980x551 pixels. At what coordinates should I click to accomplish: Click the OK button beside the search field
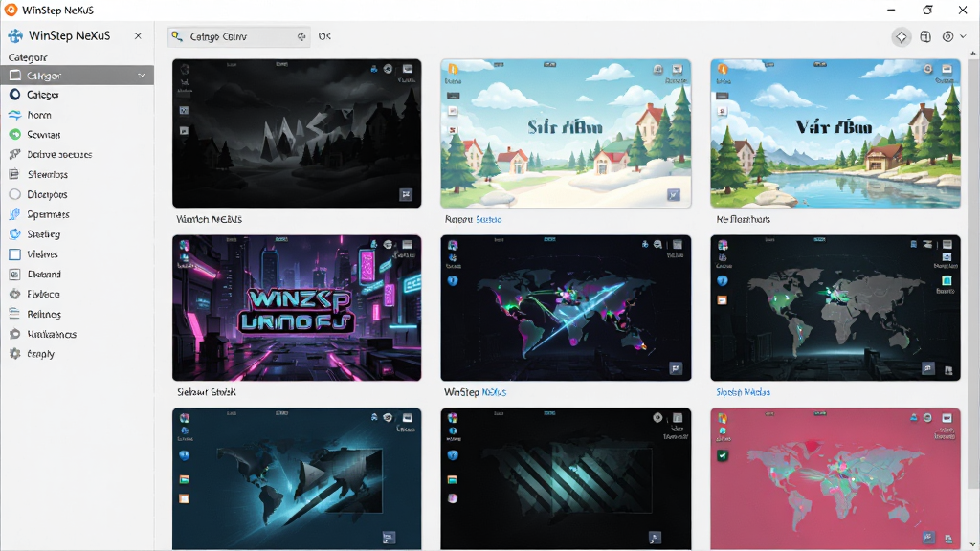click(324, 37)
